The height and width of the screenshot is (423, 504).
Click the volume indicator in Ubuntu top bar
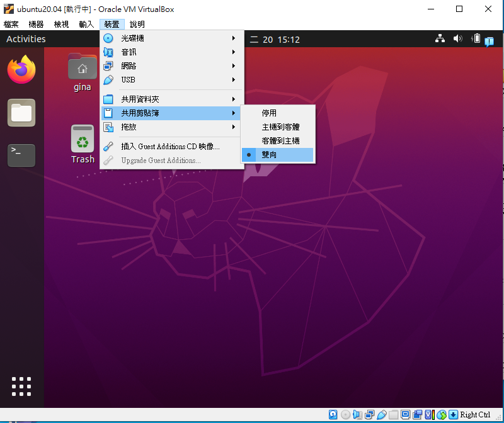tap(458, 38)
